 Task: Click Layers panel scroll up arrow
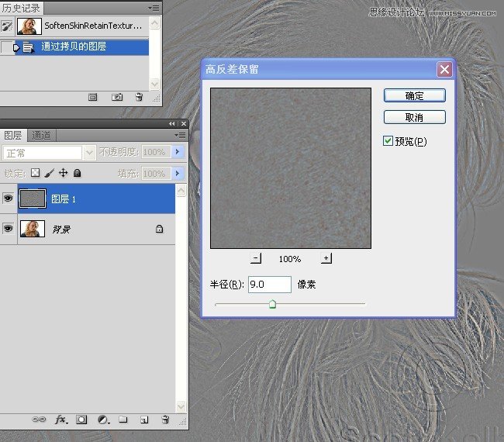click(181, 191)
